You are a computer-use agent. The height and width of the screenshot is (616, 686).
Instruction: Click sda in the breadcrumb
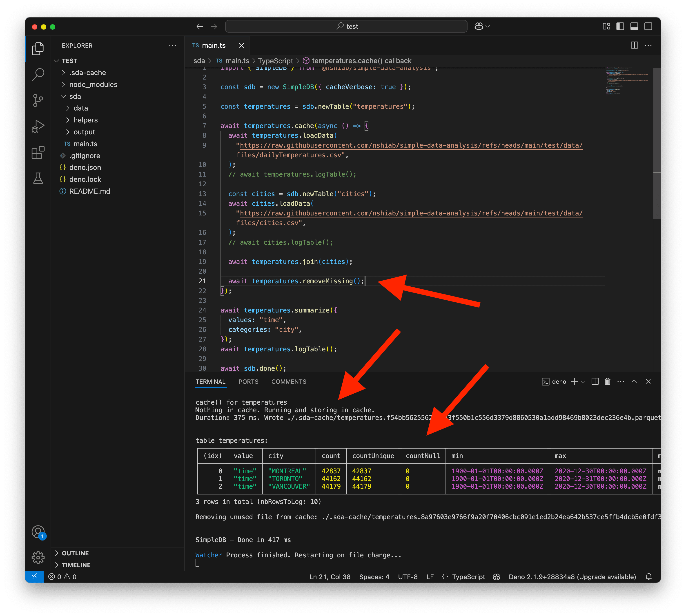point(199,61)
